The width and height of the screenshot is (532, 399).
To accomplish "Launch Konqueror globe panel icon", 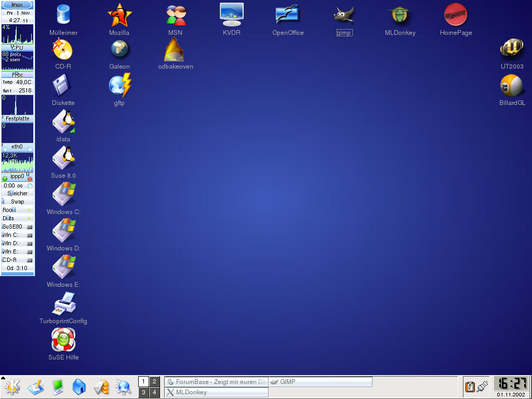I will 123,387.
